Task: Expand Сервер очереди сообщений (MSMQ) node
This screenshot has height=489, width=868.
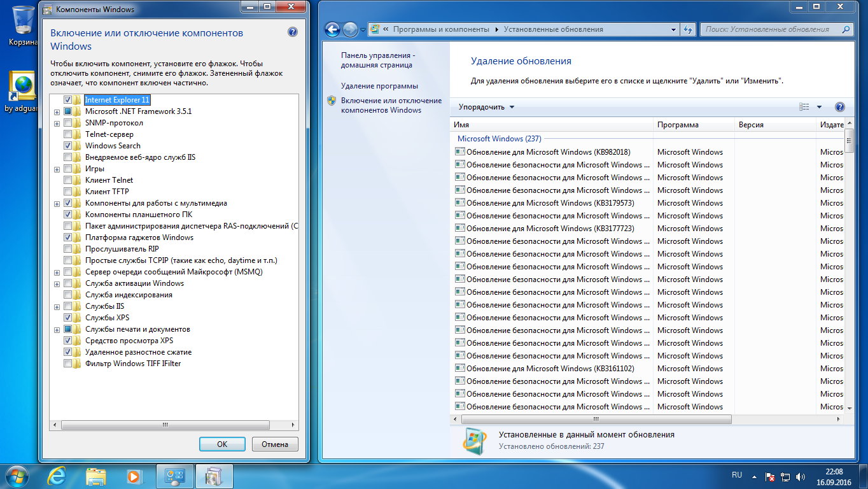Action: pyautogui.click(x=57, y=273)
